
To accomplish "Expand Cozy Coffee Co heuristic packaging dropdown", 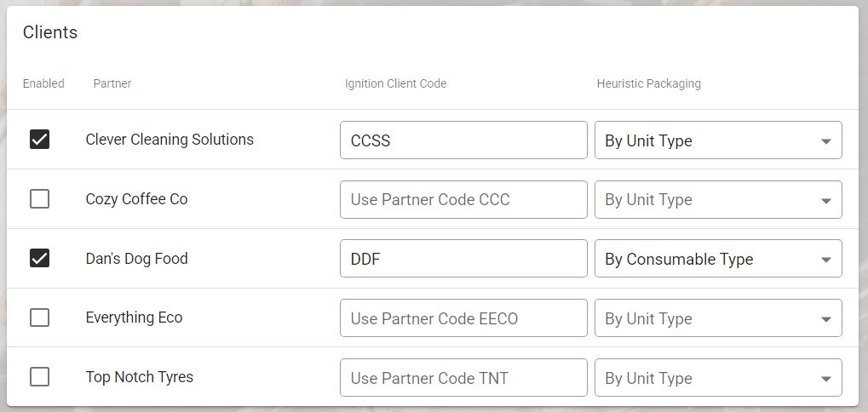I will coord(717,200).
